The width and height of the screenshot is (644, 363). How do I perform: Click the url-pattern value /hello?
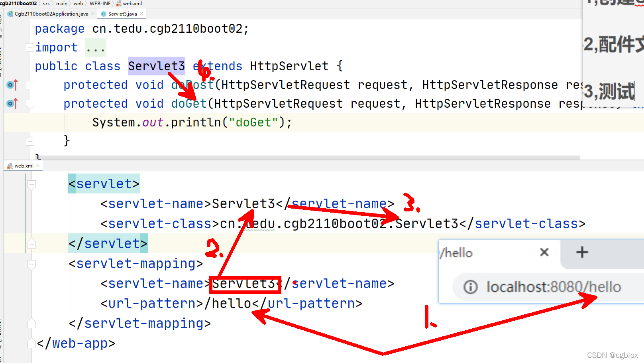(x=228, y=304)
